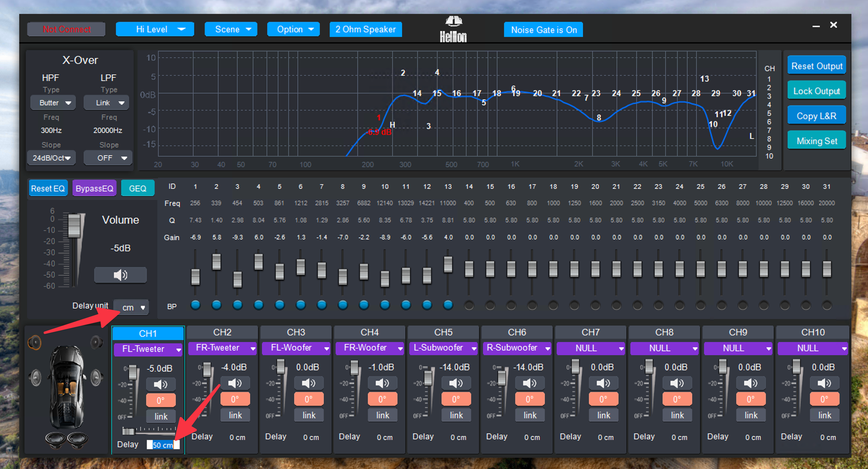Toggle the CH2 phase 0° button
The height and width of the screenshot is (469, 868).
(x=235, y=399)
